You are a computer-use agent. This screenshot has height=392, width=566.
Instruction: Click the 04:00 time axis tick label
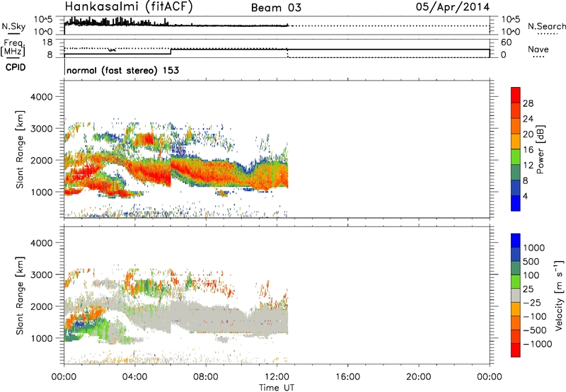pos(134,377)
